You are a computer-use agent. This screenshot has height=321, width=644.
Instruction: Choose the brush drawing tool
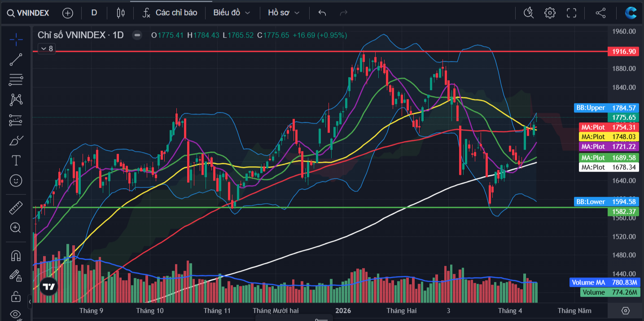[x=16, y=140]
